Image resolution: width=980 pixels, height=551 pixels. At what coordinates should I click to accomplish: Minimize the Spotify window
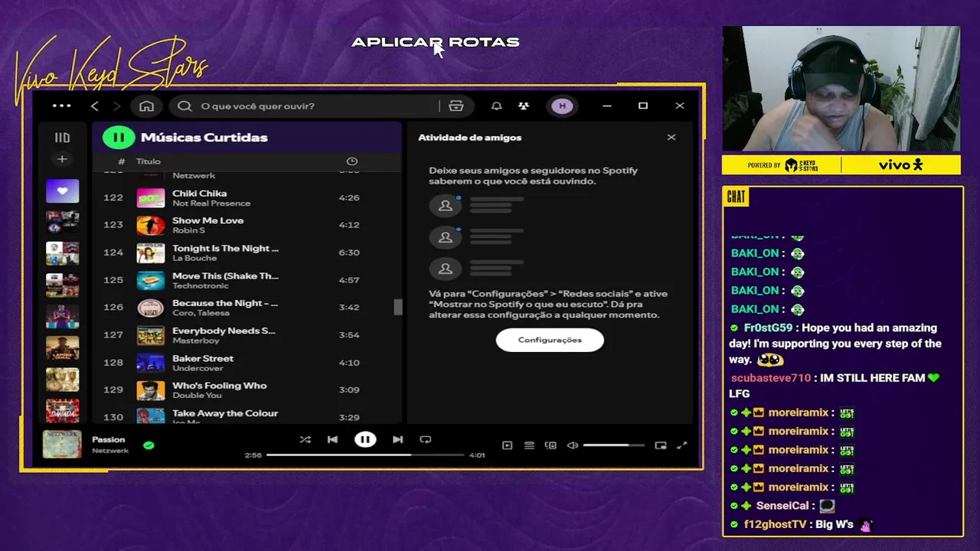click(x=607, y=106)
